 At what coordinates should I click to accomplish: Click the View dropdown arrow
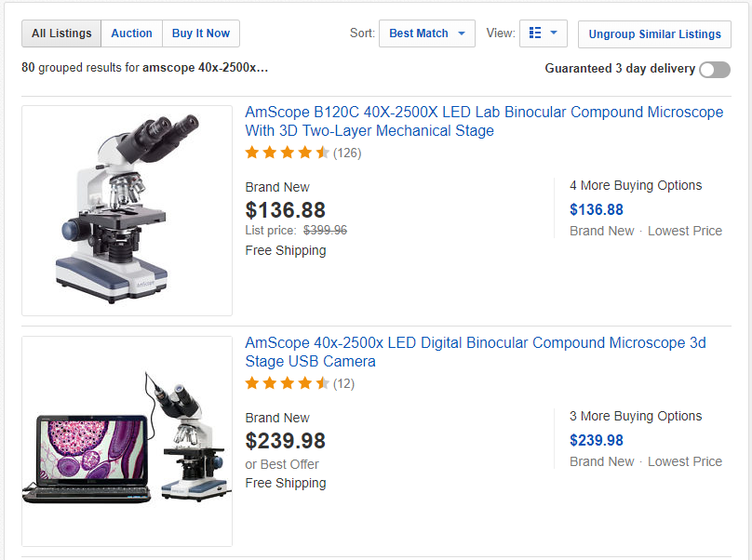pyautogui.click(x=555, y=33)
